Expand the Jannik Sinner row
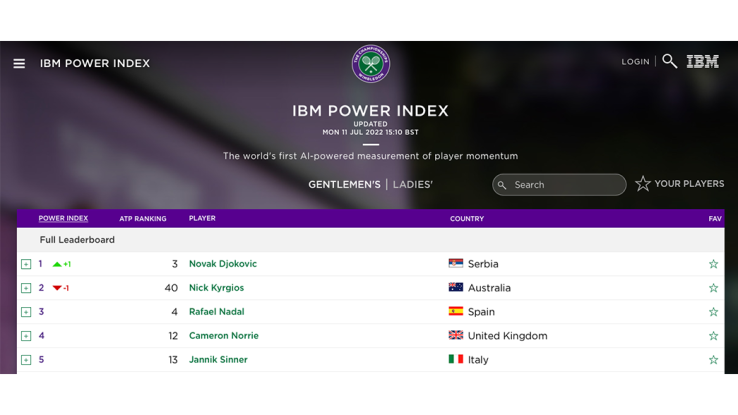The width and height of the screenshot is (738, 415). pyautogui.click(x=26, y=360)
